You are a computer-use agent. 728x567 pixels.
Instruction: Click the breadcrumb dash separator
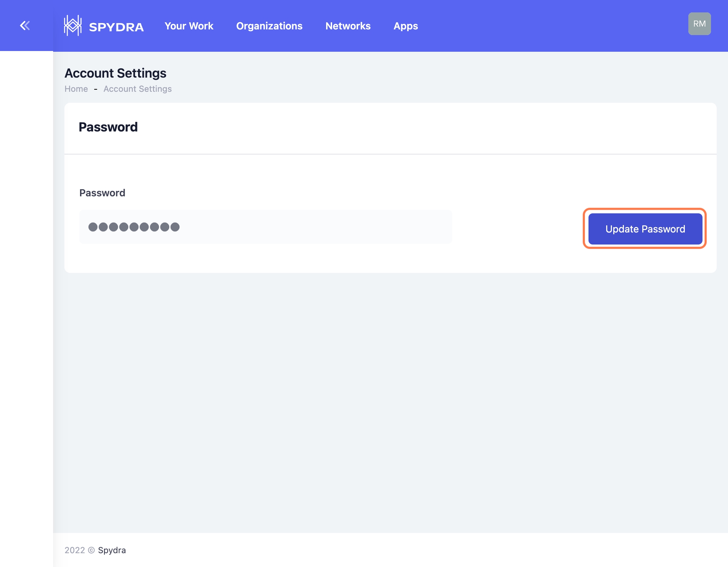[x=96, y=89]
